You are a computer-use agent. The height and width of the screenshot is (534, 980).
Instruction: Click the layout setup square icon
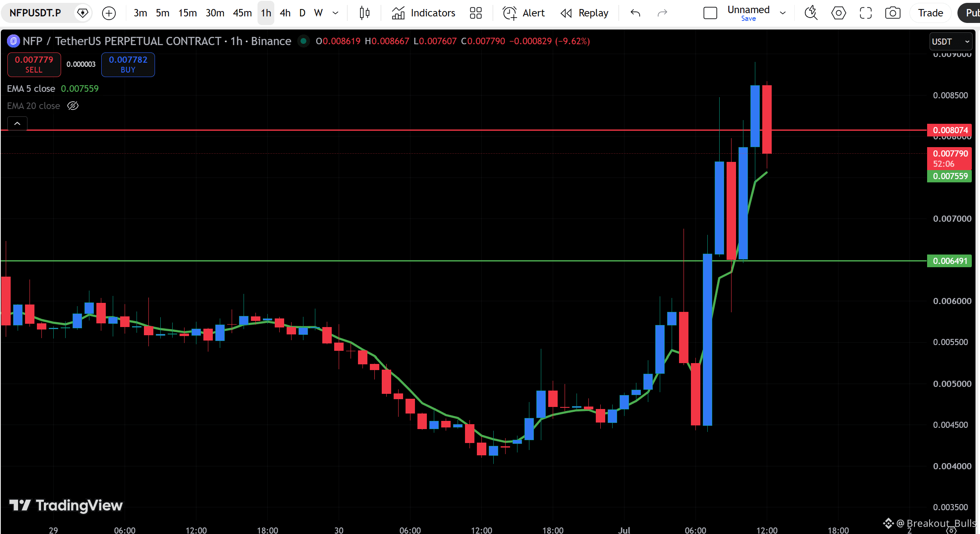pos(710,13)
